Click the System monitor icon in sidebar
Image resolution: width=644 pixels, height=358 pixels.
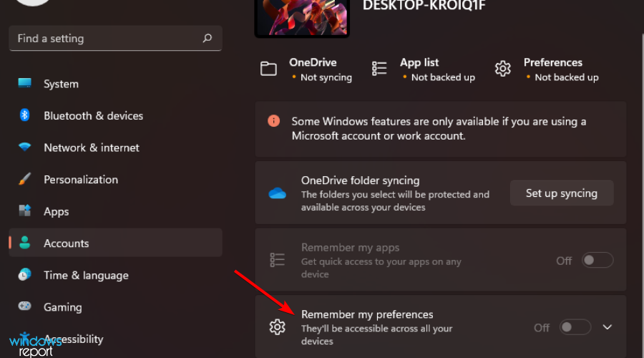[x=25, y=84]
